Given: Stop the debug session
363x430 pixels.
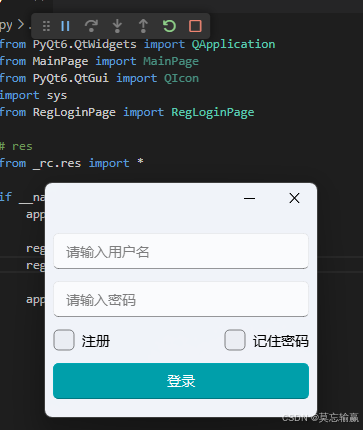Looking at the screenshot, I should pos(195,26).
